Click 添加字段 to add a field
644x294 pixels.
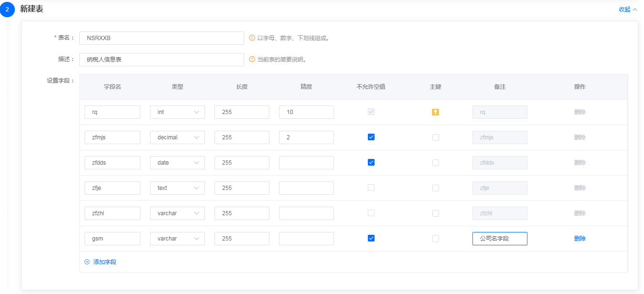[105, 262]
